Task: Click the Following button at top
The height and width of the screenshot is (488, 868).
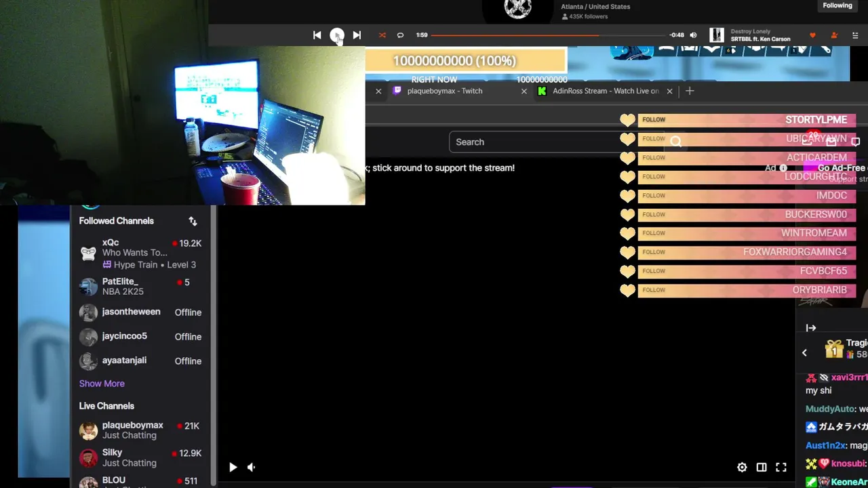Action: pyautogui.click(x=837, y=5)
